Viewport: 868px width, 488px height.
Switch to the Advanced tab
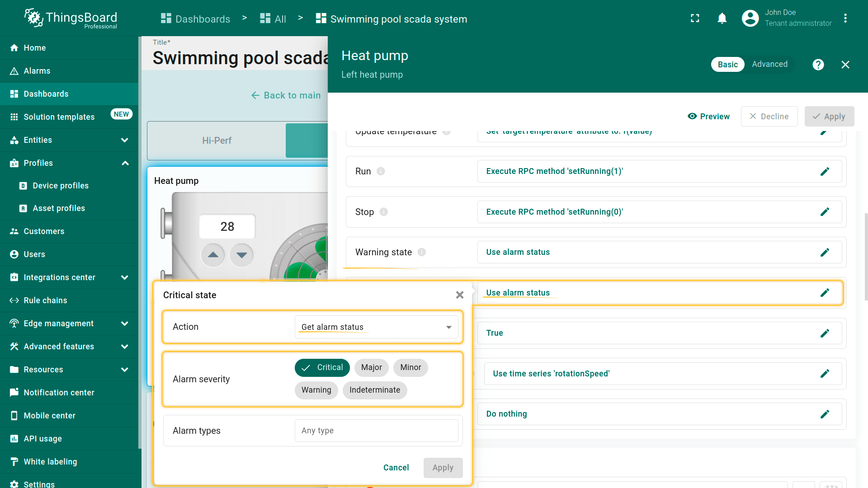pyautogui.click(x=769, y=64)
